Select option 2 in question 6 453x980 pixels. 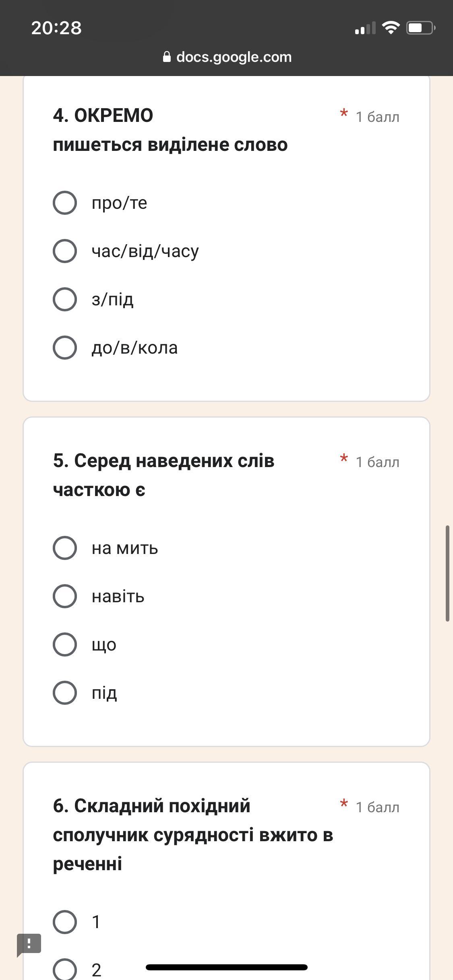click(x=65, y=969)
